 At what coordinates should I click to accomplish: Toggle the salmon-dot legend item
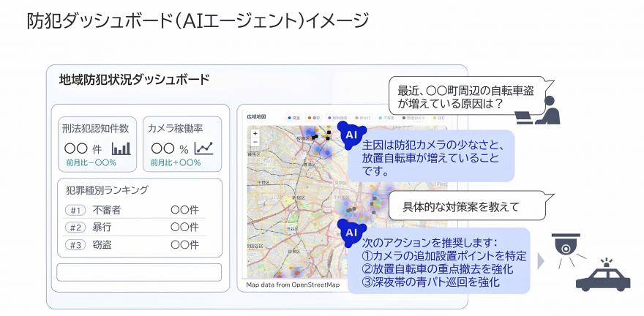coord(362,118)
